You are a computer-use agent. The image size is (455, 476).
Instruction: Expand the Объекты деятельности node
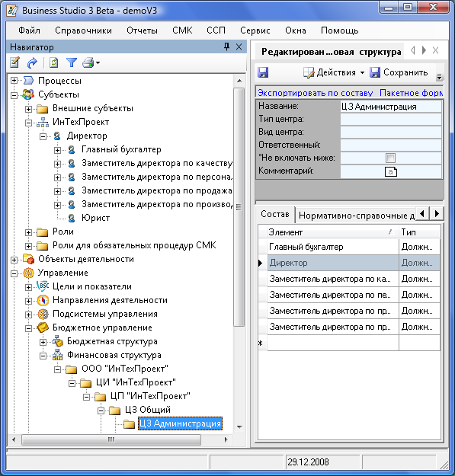(x=14, y=260)
